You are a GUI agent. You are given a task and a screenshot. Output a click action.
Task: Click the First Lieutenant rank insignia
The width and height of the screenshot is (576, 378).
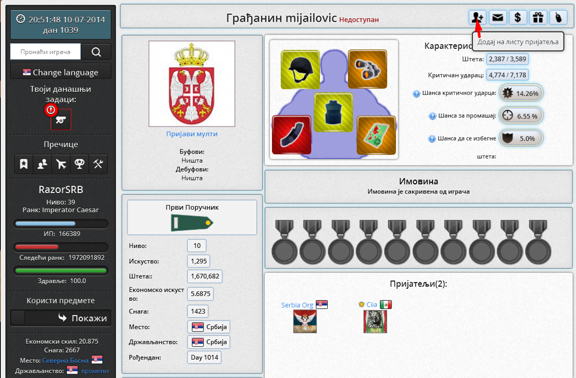click(192, 223)
